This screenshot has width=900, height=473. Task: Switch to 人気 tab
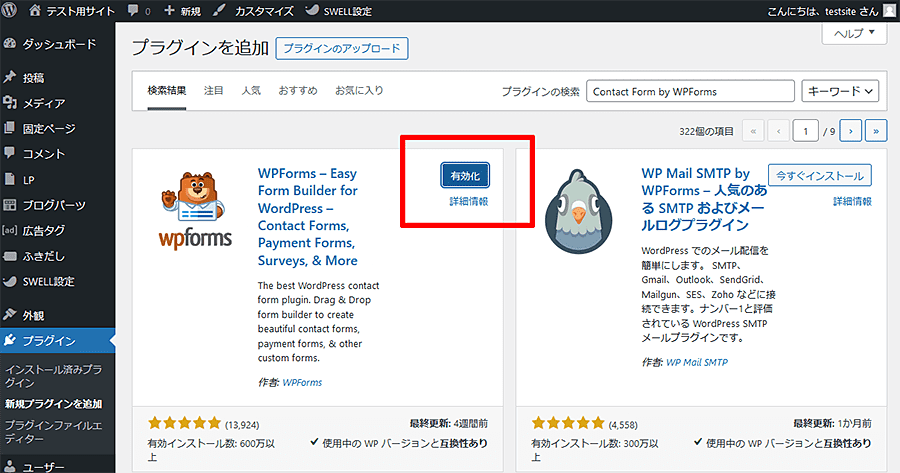click(251, 90)
